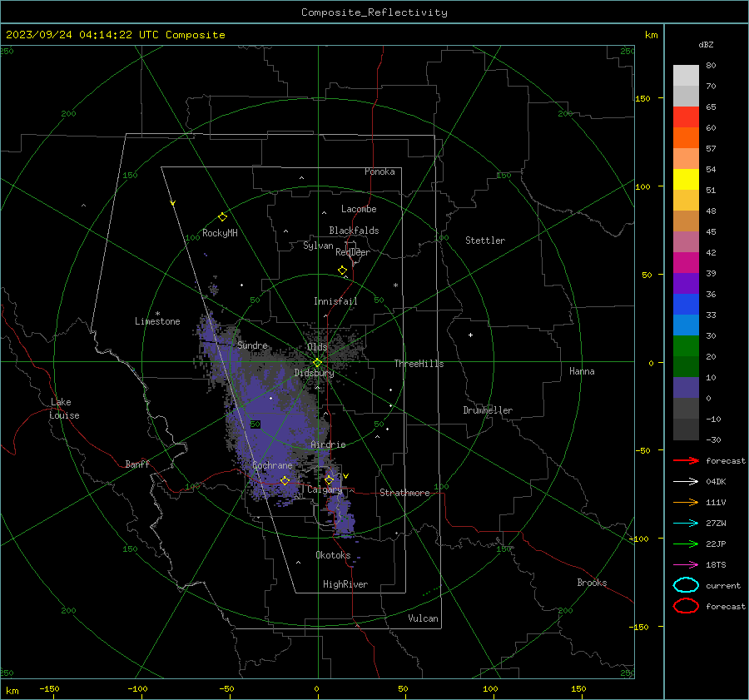Click the -50 tick on horizontal km axis
This screenshot has height=700, width=749.
coord(226,689)
